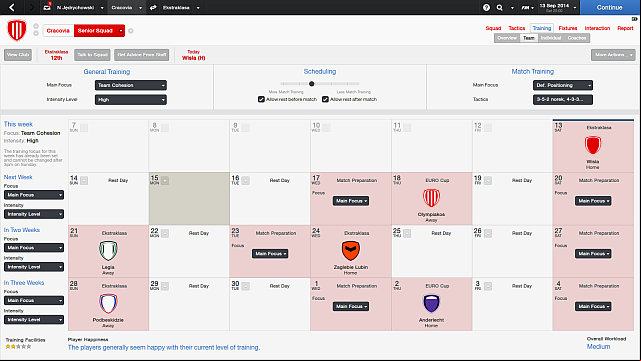The height and width of the screenshot is (361, 641).
Task: Toggle the 19 Fri rest day box
Action: click(488, 181)
